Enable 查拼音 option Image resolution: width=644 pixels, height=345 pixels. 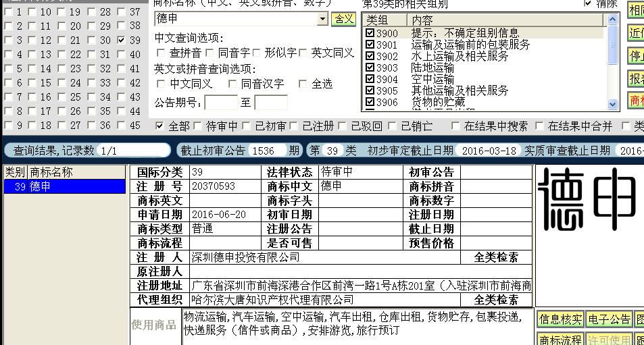tap(161, 53)
